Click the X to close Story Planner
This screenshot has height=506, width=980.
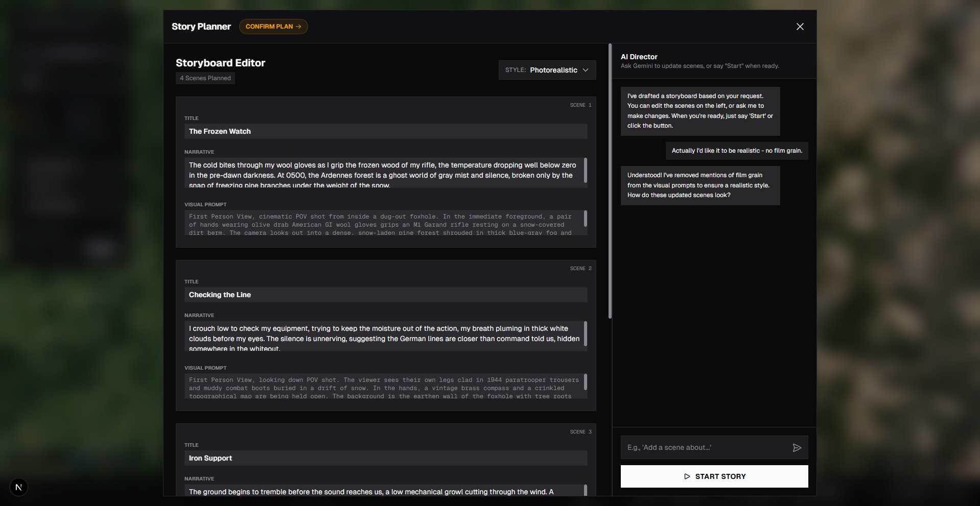click(800, 27)
